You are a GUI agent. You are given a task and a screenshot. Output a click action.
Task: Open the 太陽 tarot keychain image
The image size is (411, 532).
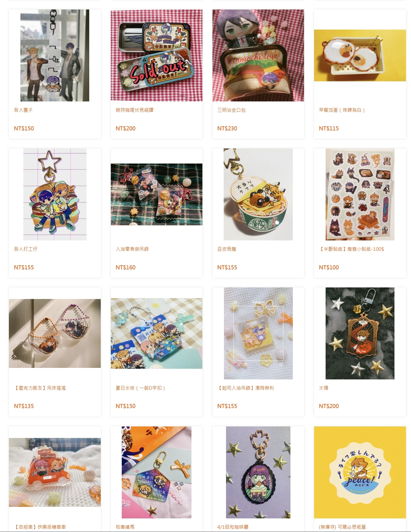coord(360,333)
